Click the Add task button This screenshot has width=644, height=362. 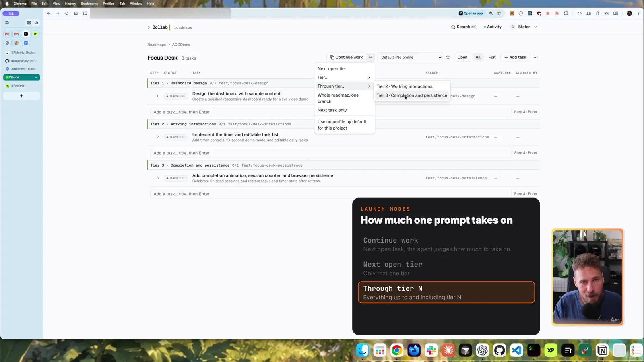pos(515,57)
